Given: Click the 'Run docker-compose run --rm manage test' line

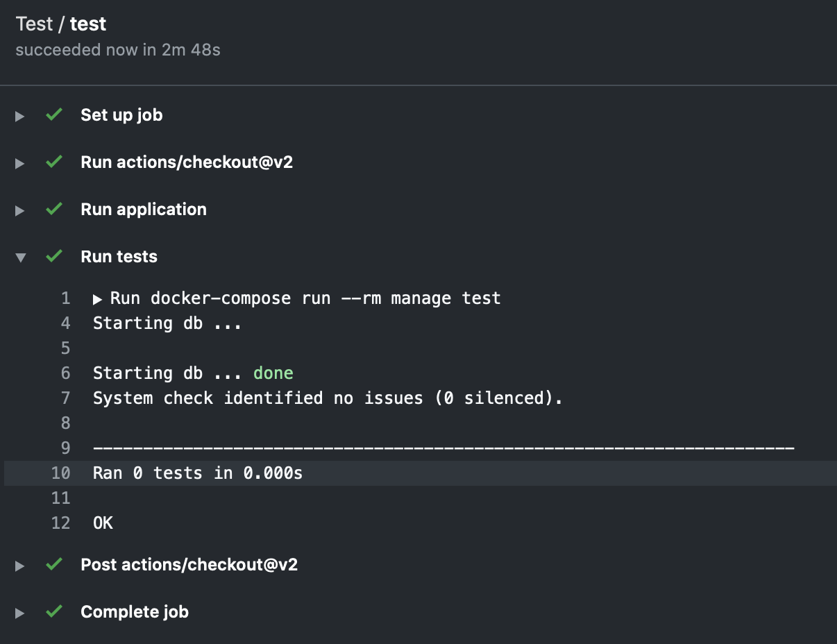Looking at the screenshot, I should pyautogui.click(x=305, y=298).
